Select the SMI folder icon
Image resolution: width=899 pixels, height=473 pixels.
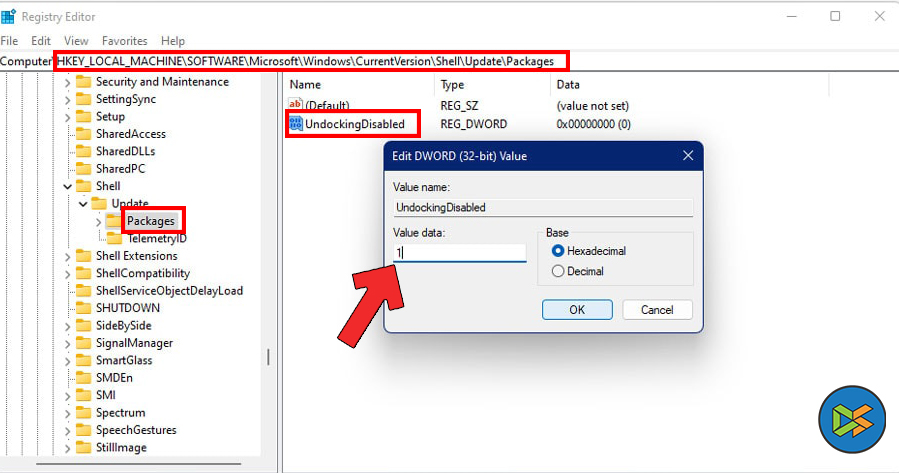coord(84,395)
